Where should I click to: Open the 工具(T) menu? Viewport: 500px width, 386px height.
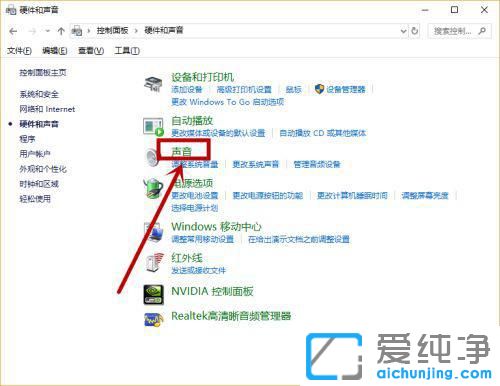click(x=127, y=51)
